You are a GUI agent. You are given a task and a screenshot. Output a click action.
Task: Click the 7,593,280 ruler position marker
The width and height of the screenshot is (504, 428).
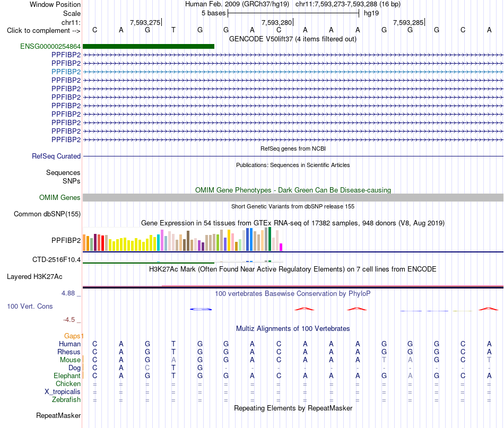pyautogui.click(x=277, y=22)
